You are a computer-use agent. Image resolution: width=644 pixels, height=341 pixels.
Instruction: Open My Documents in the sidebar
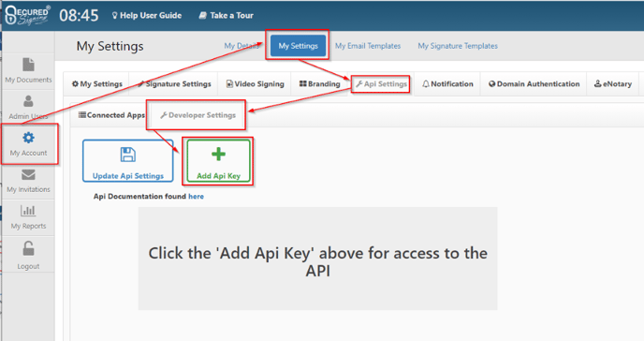pyautogui.click(x=28, y=70)
